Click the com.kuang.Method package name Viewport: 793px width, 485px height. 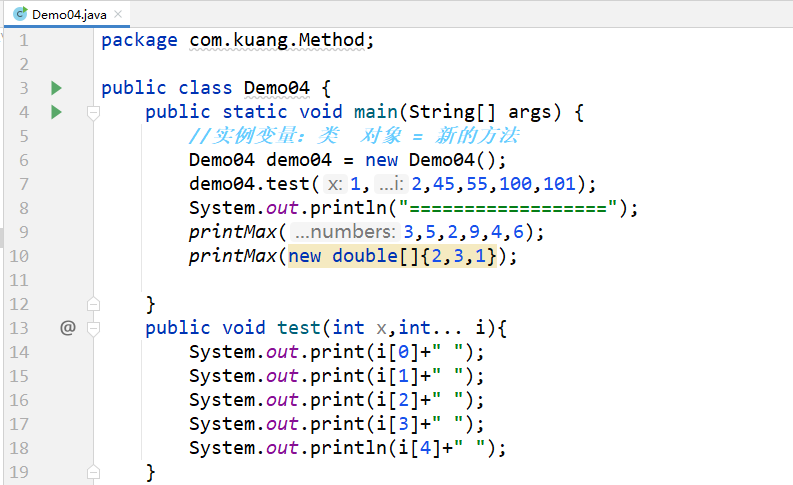pyautogui.click(x=277, y=40)
